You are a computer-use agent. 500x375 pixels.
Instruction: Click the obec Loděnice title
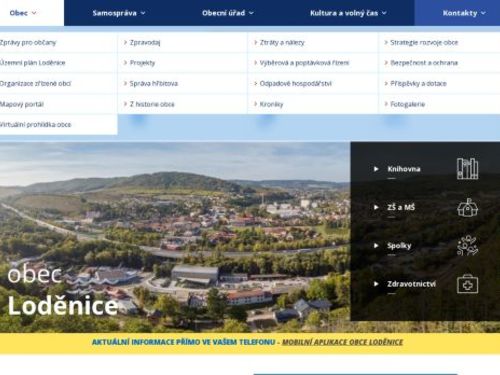tap(63, 291)
